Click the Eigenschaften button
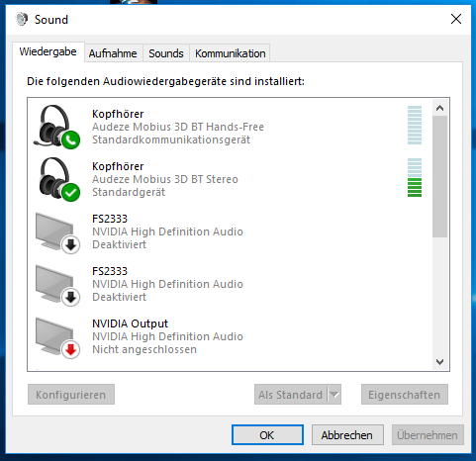Viewport: 476px width, 461px height. point(405,395)
